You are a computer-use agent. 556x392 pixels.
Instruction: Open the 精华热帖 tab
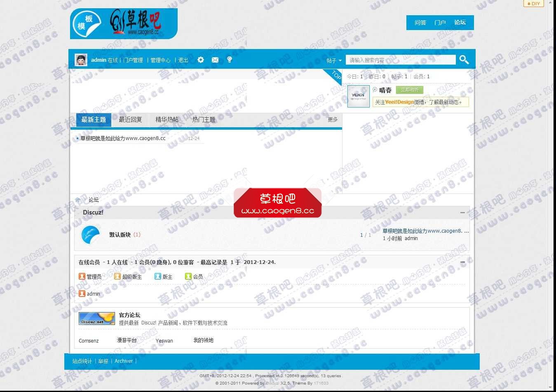pyautogui.click(x=167, y=119)
